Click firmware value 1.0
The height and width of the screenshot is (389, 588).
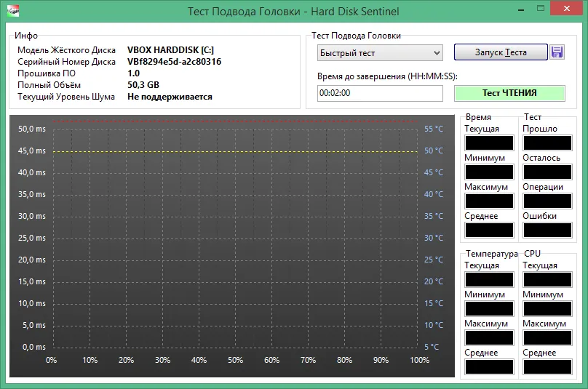[x=133, y=73]
